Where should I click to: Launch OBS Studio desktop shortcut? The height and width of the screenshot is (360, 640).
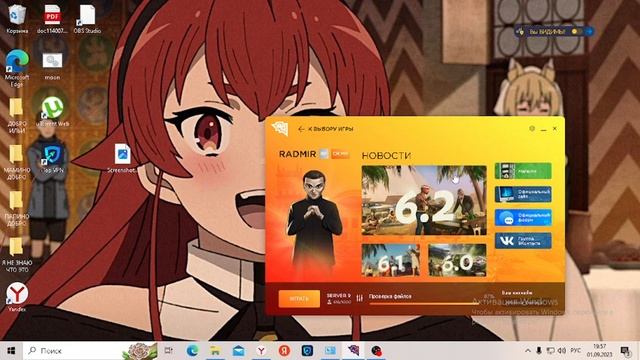(87, 20)
